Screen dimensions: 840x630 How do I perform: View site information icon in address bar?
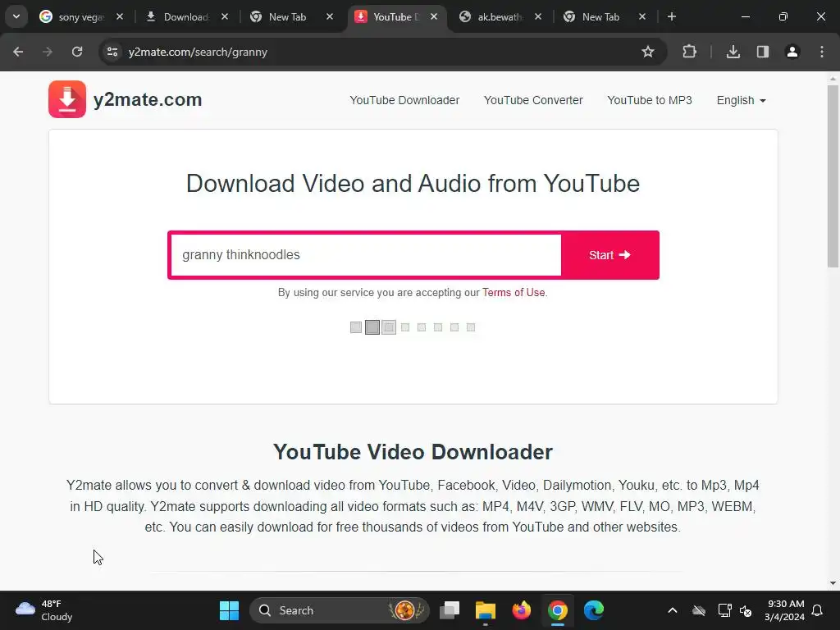112,52
